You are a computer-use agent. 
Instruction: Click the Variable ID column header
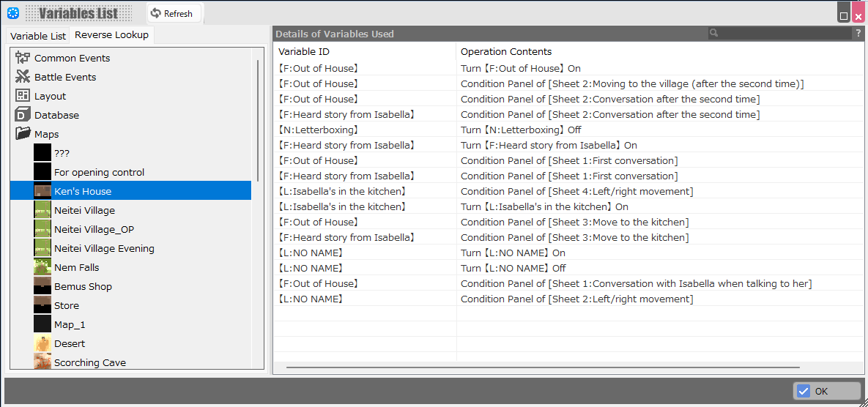[304, 51]
